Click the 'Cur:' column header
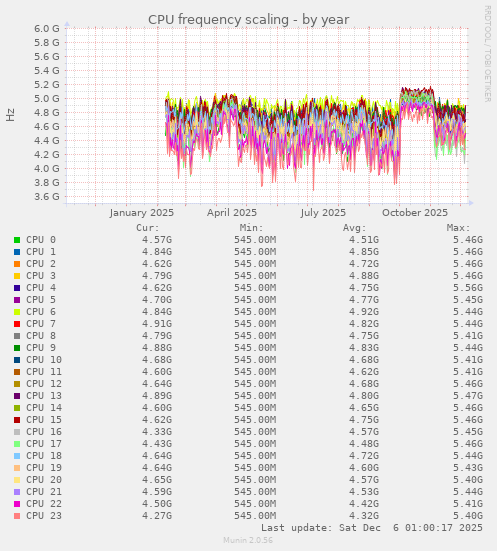497x551 pixels. (148, 228)
